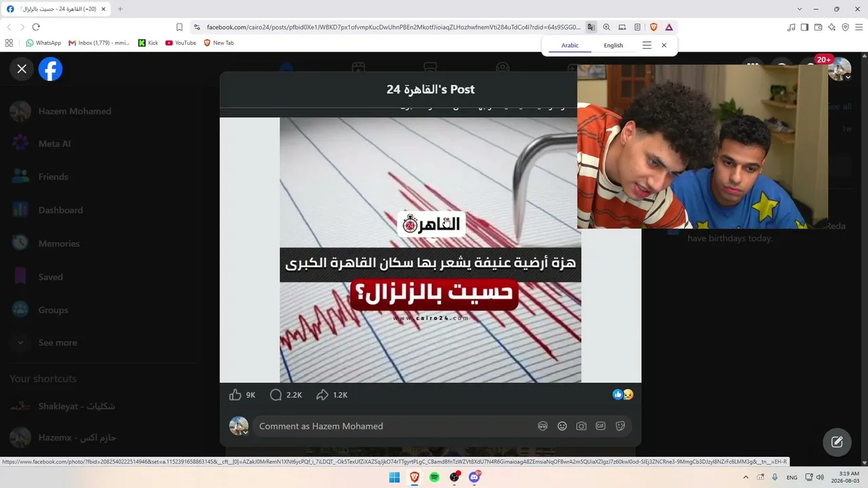Open OBS Studio from the taskbar
868x488 pixels.
(454, 477)
